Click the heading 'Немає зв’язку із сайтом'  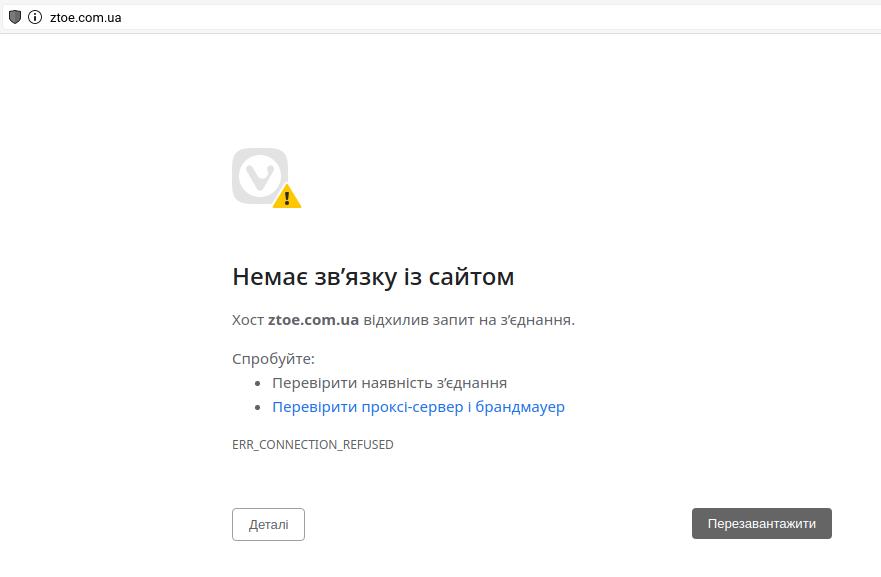(373, 276)
